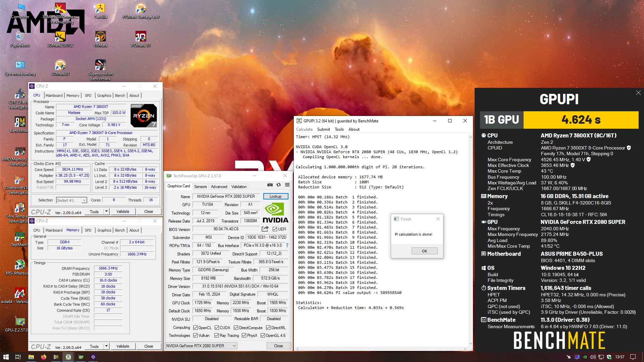Toggle the DirectML checkbox

coord(268,328)
